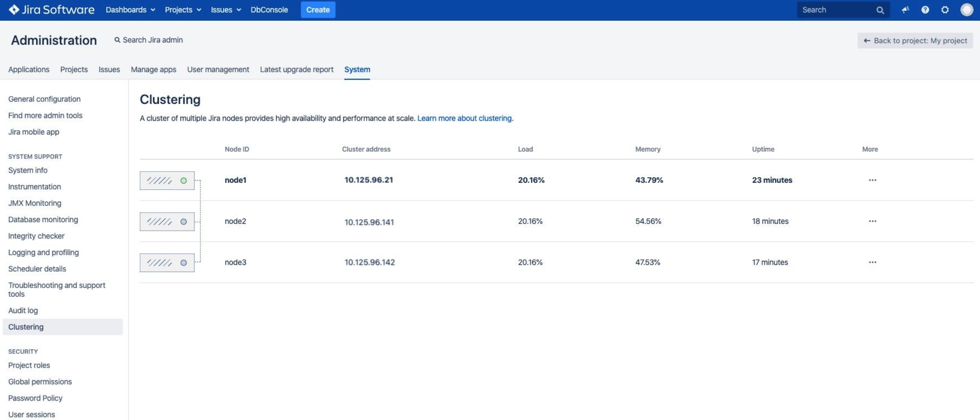Open Logging and profiling
The width and height of the screenshot is (980, 420).
(x=43, y=252)
